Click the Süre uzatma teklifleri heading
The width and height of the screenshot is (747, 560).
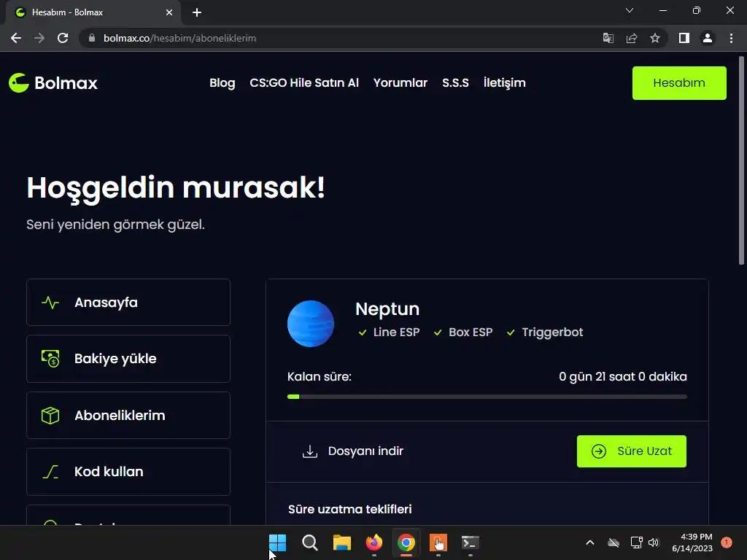349,509
